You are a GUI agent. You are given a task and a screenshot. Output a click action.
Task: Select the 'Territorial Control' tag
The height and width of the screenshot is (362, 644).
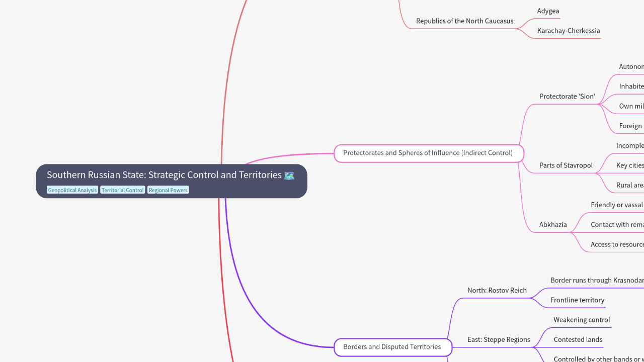pos(122,190)
